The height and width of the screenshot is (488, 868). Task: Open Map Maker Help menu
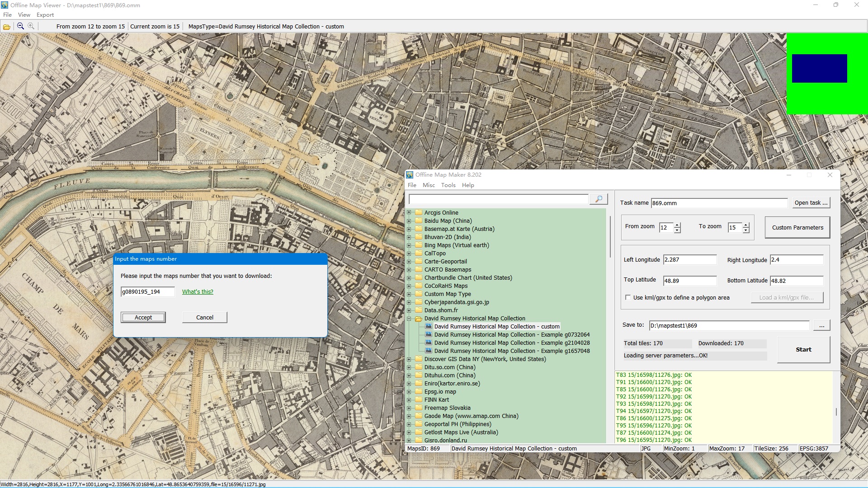point(468,185)
